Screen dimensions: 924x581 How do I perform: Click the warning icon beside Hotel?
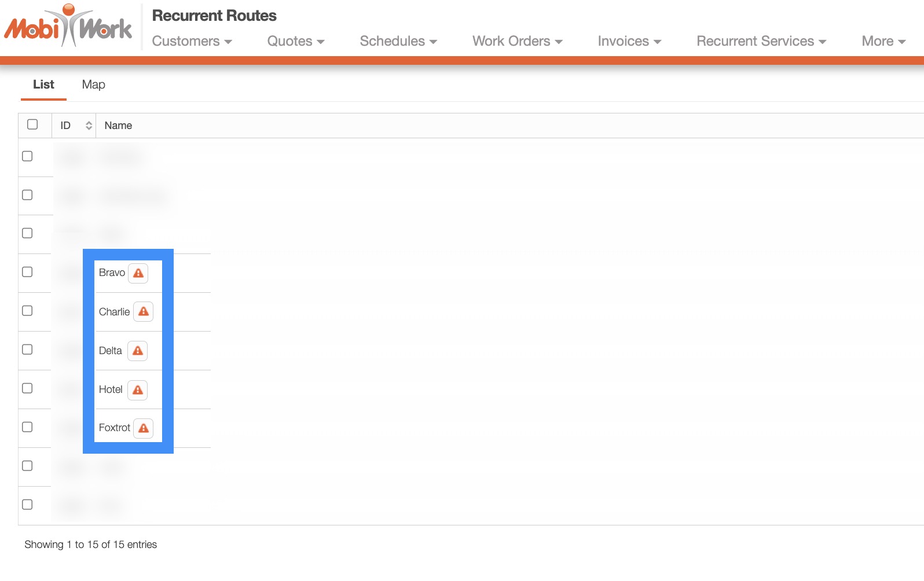138,390
